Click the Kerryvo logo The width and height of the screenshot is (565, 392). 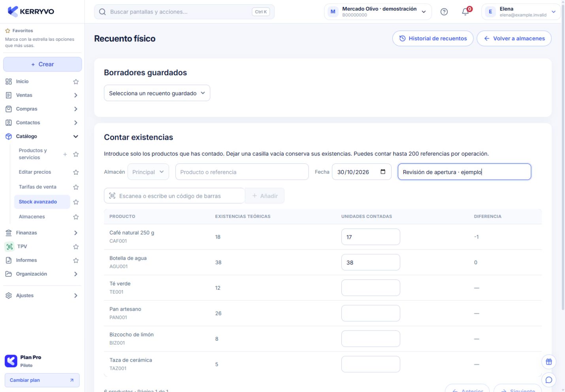(x=31, y=11)
